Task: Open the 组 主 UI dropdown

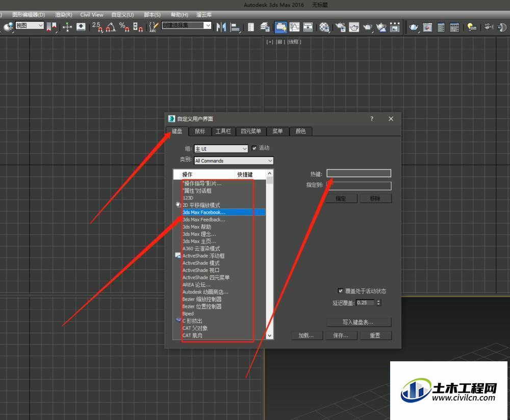Action: point(221,149)
